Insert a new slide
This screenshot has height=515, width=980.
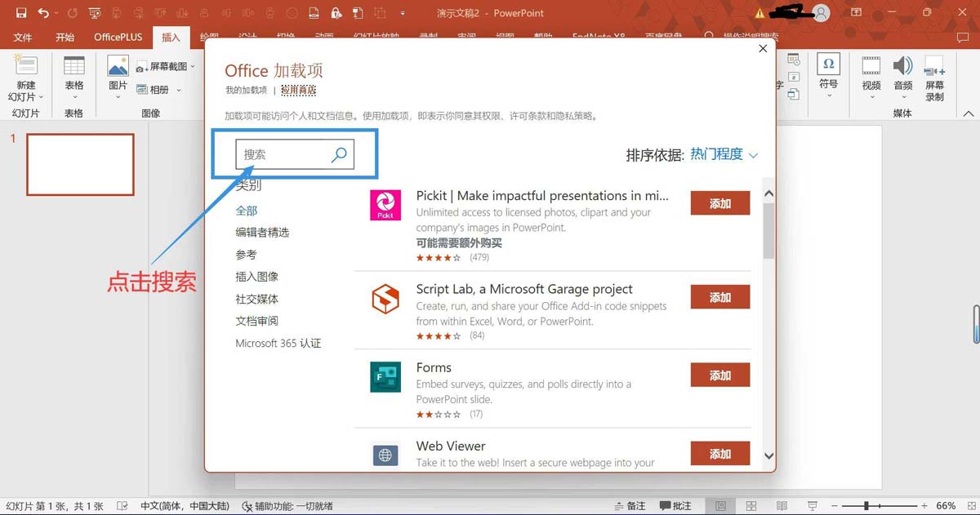26,79
